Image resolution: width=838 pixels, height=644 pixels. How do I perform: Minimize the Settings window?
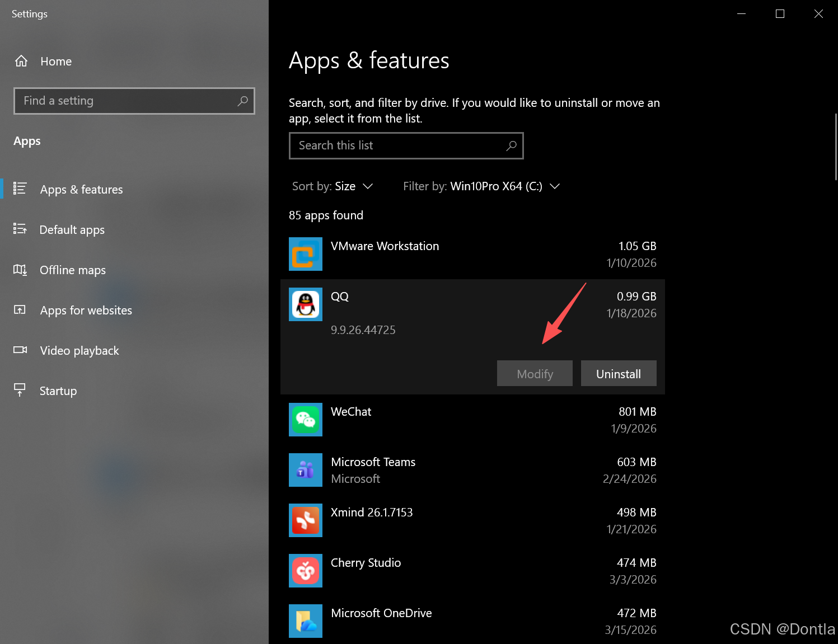(742, 13)
